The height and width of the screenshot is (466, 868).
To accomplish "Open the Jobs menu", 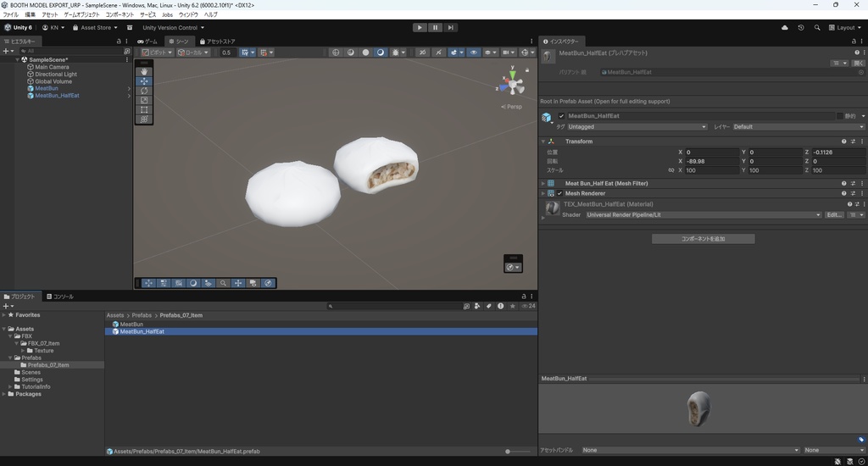I will click(167, 14).
